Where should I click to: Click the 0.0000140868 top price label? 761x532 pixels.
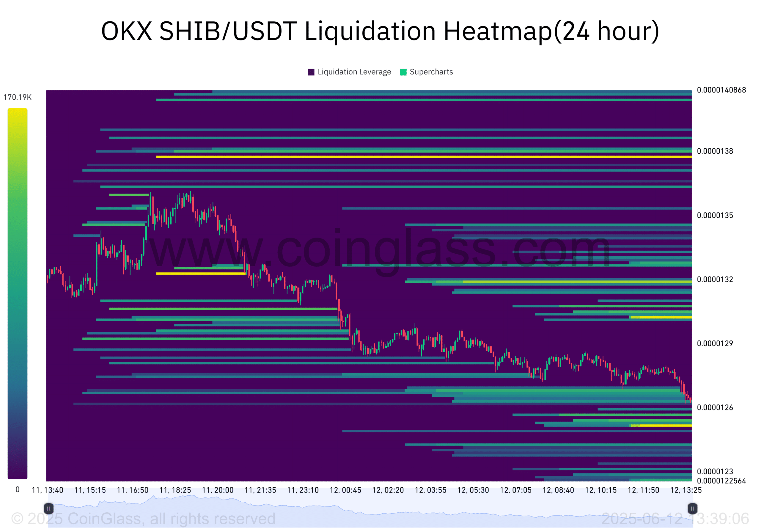(721, 90)
